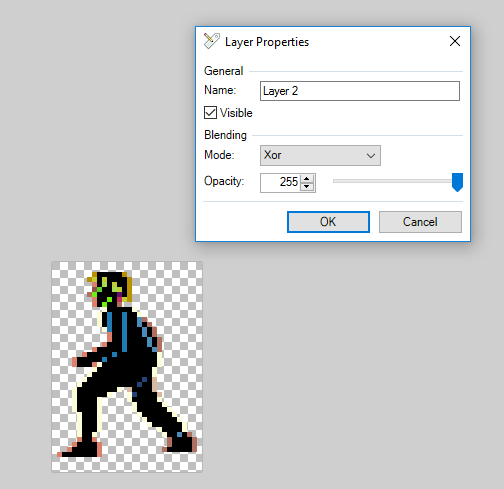Increase opacity with the up arrow
Viewport: 504px width, 489px height.
click(307, 179)
